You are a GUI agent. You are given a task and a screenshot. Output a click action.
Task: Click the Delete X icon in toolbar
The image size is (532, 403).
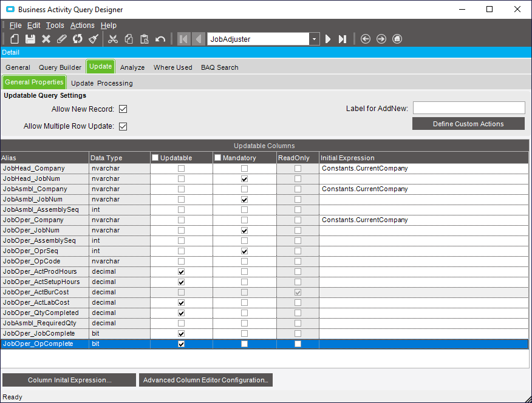(x=46, y=39)
